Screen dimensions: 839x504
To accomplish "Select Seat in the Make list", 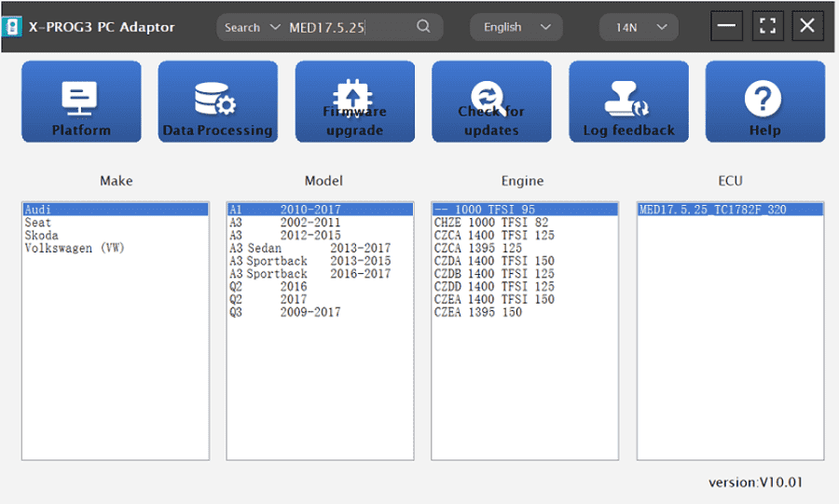I will (x=116, y=223).
